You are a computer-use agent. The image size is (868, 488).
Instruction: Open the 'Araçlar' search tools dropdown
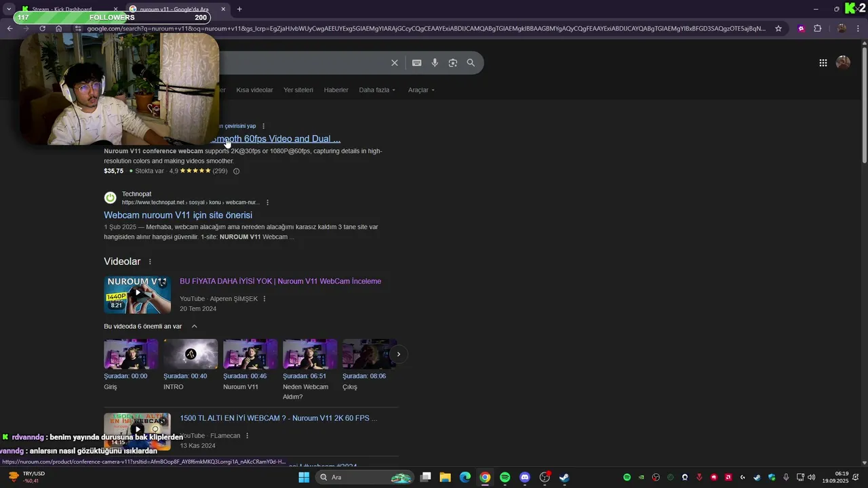pos(421,90)
